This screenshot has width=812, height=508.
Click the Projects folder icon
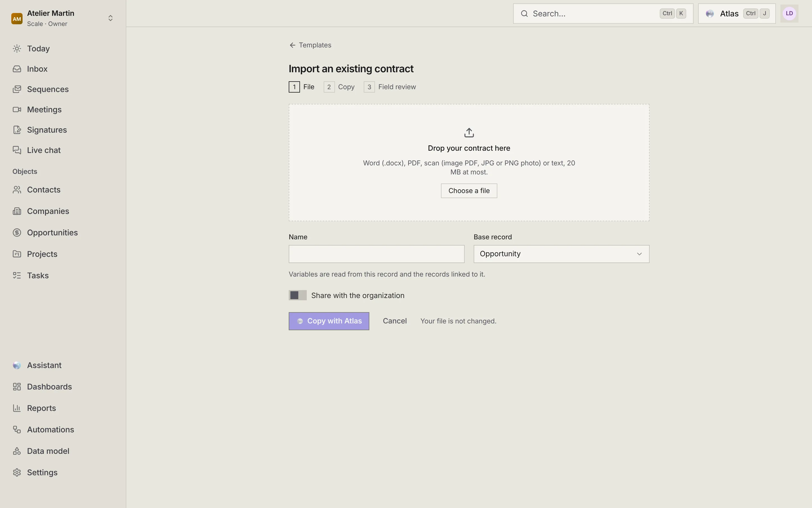point(17,254)
